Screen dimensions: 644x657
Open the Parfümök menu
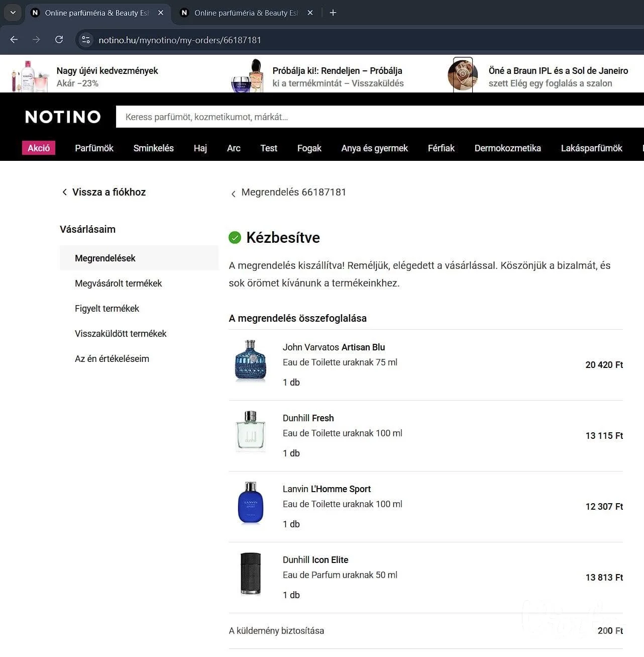(x=94, y=148)
